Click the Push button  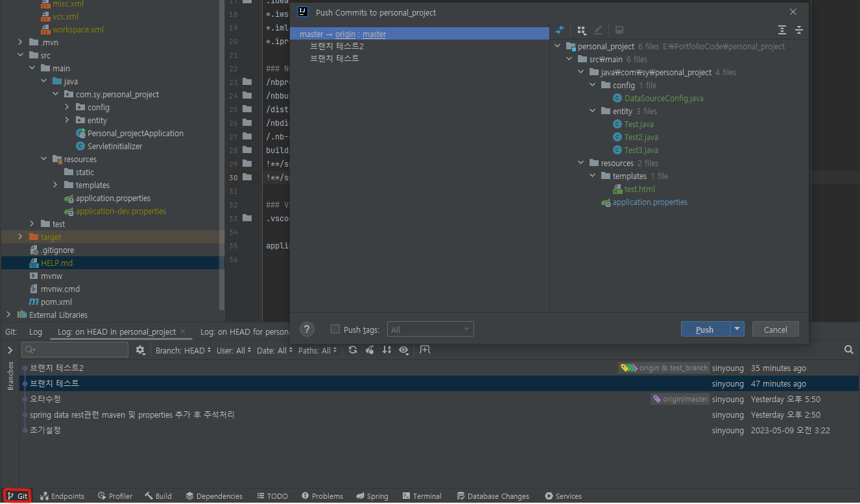pyautogui.click(x=705, y=330)
